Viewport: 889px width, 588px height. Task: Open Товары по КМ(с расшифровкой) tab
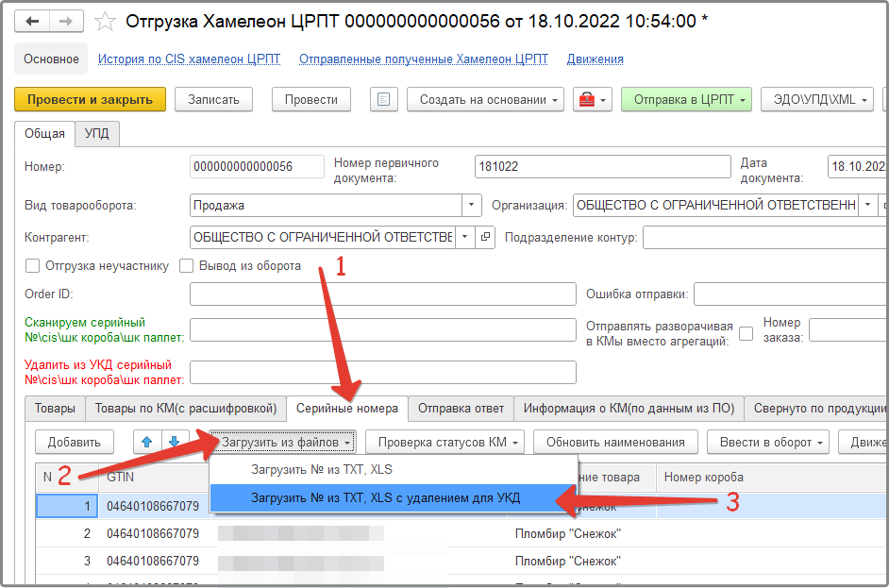(186, 409)
